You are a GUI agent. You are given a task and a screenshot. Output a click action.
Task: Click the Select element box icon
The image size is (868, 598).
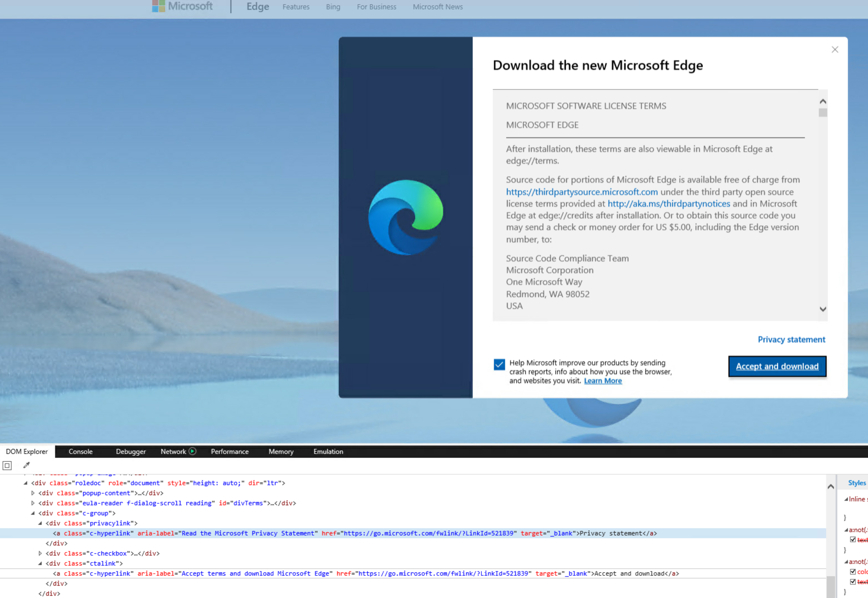click(x=7, y=466)
